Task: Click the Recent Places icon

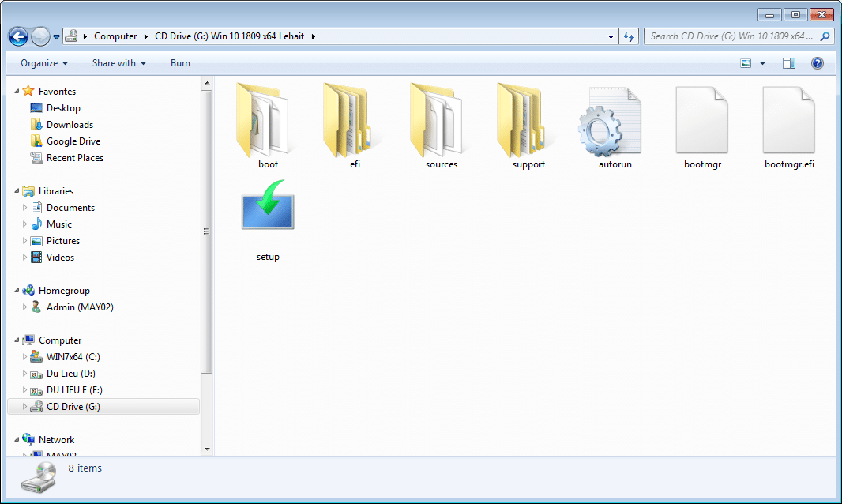Action: tap(36, 157)
